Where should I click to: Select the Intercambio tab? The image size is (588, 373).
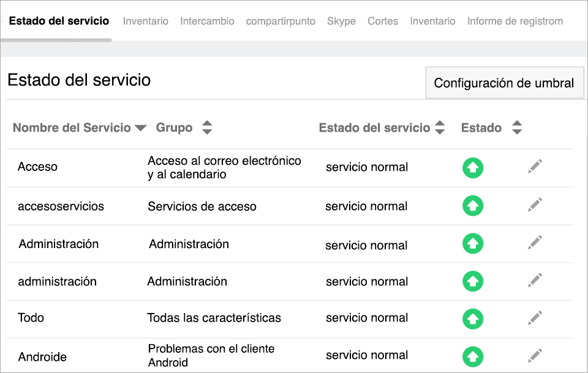[x=207, y=21]
